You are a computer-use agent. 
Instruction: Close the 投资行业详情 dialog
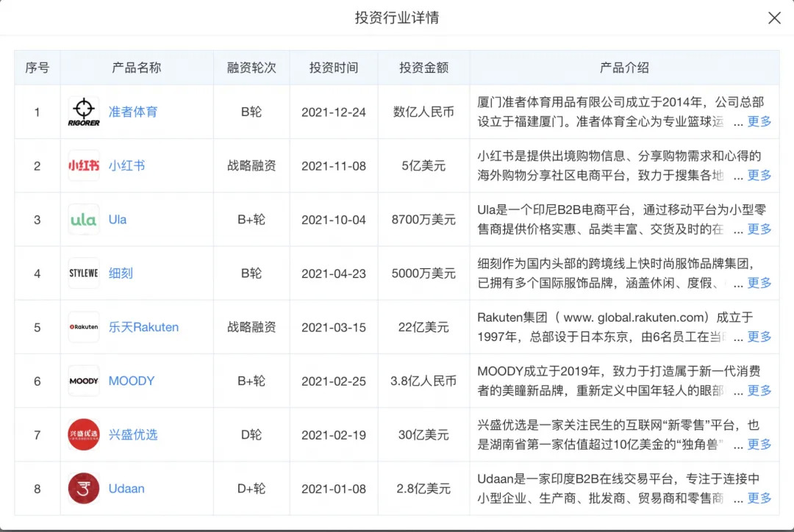click(x=773, y=18)
